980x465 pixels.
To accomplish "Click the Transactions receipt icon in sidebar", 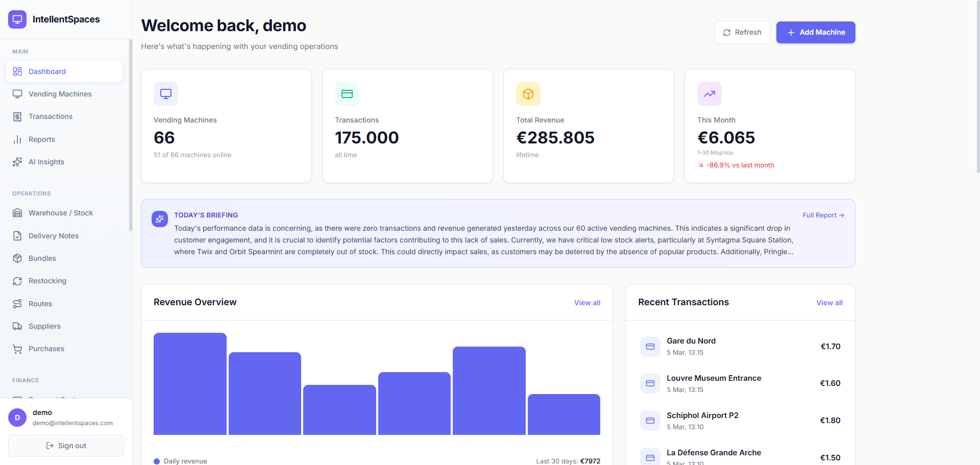I will point(17,117).
